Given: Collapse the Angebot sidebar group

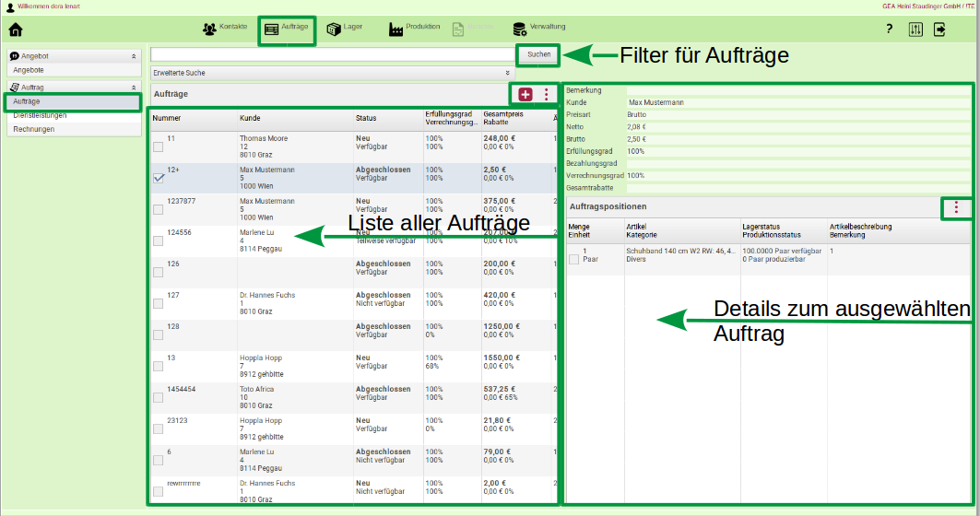Looking at the screenshot, I should tap(134, 56).
